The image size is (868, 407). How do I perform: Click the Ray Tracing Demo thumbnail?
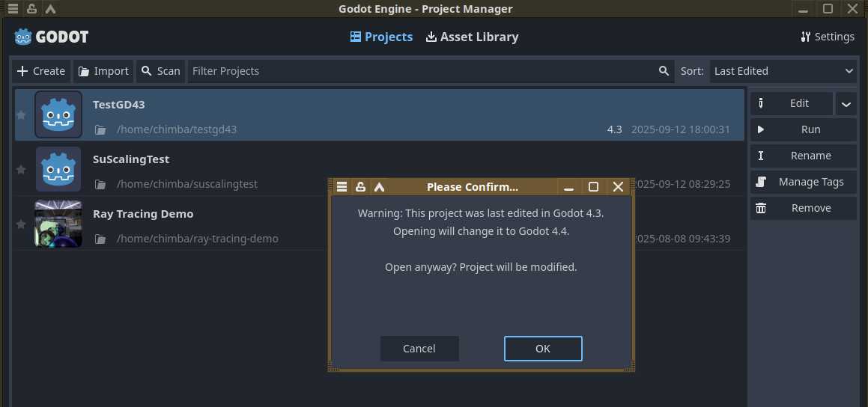(x=58, y=224)
